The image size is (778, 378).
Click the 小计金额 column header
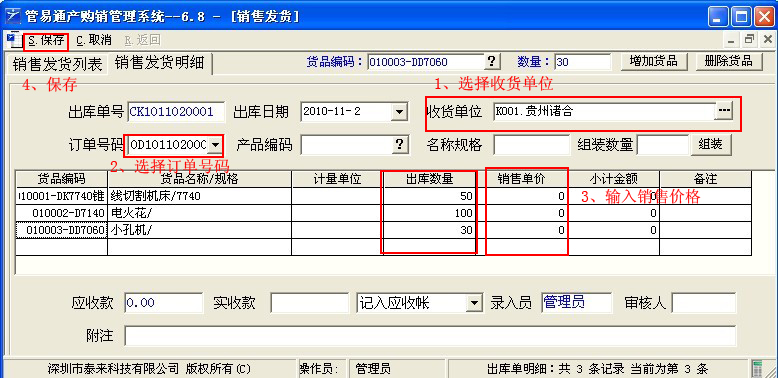point(614,179)
